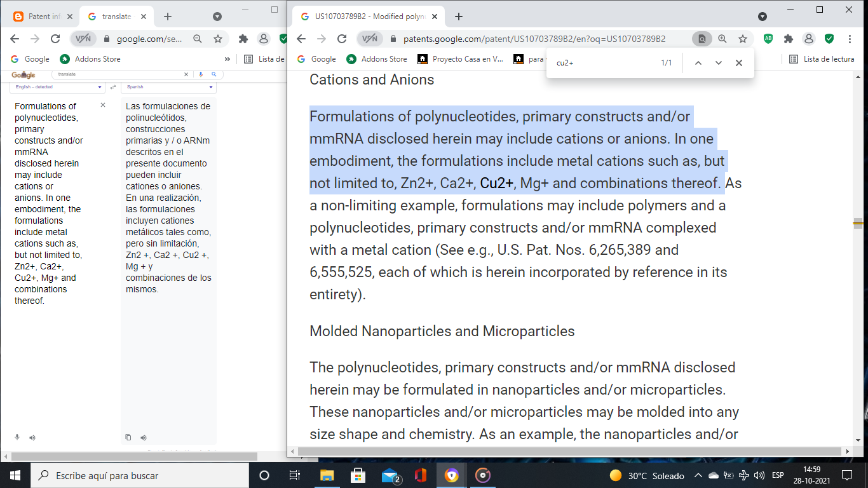The width and height of the screenshot is (868, 488).
Task: Open the volume control in system tray
Action: [759, 475]
